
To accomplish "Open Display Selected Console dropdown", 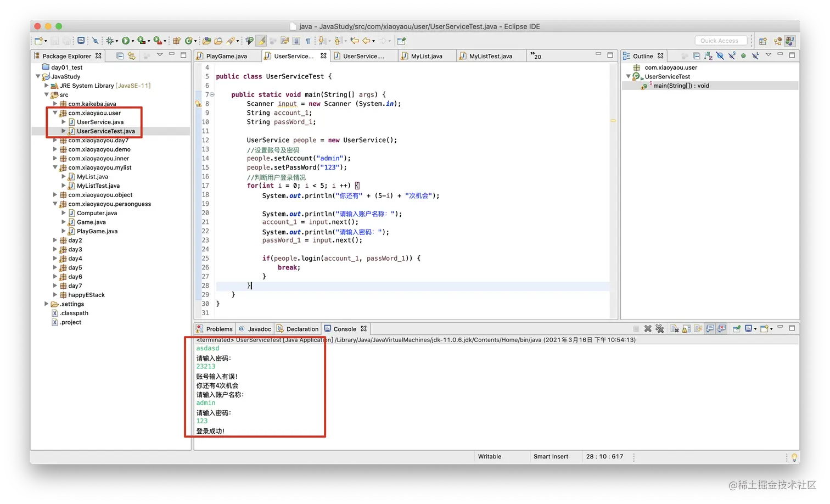I will tap(755, 329).
